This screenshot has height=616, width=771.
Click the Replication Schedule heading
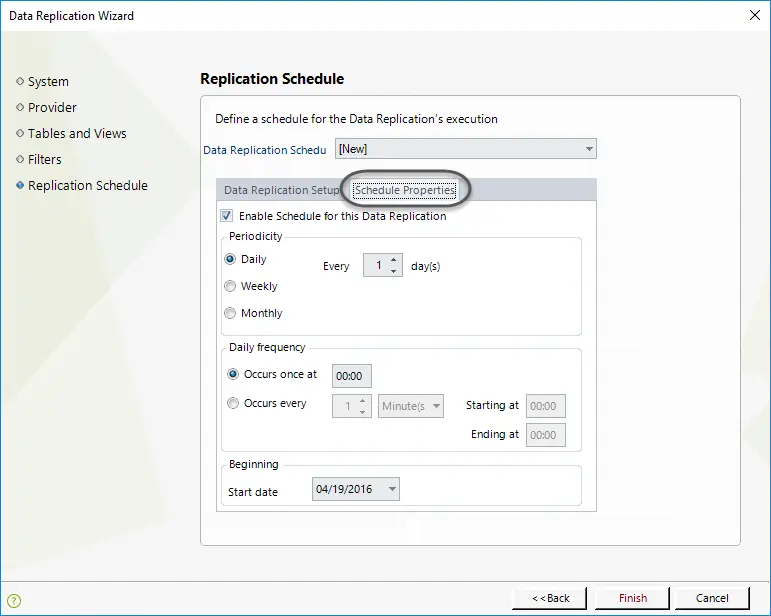(x=272, y=79)
